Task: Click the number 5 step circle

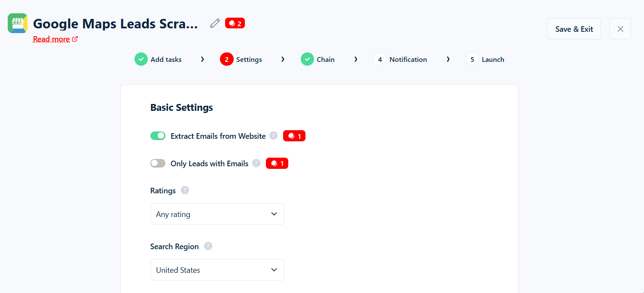Action: click(x=472, y=59)
